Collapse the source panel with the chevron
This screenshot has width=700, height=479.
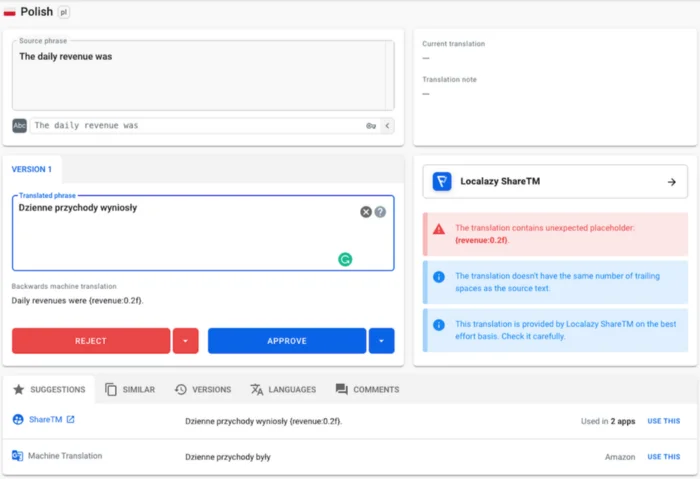tap(387, 126)
